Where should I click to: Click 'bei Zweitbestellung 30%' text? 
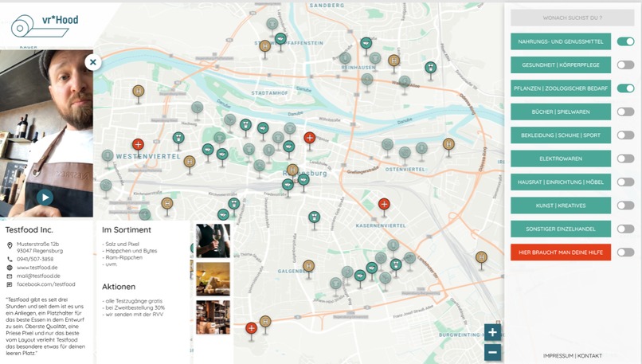click(135, 307)
